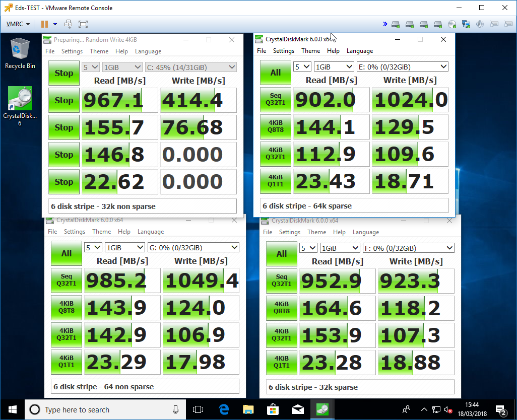This screenshot has height=420, width=517.
Task: Click third hard disk device icon in VMRC toolbar
Action: pos(424,24)
